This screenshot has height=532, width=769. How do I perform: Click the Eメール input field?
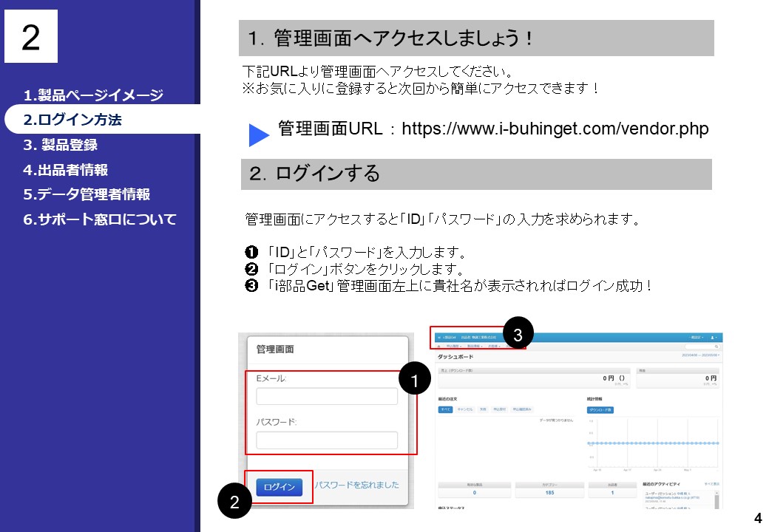(x=327, y=396)
